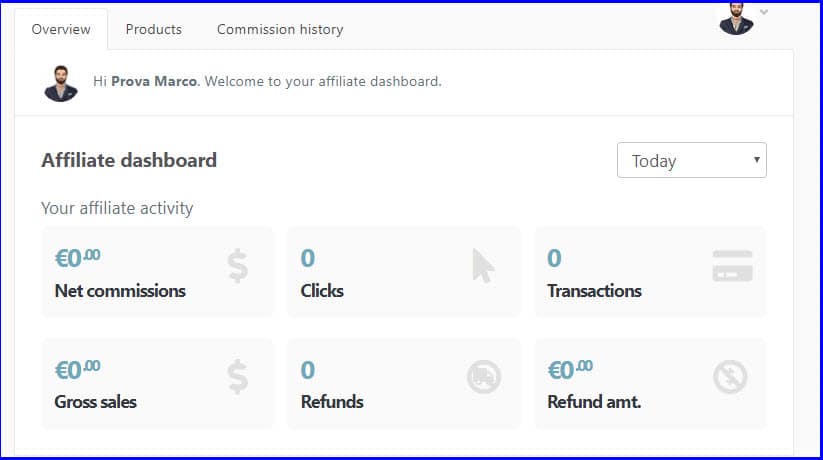
Task: Click the Refunds stat label
Action: [x=332, y=402]
